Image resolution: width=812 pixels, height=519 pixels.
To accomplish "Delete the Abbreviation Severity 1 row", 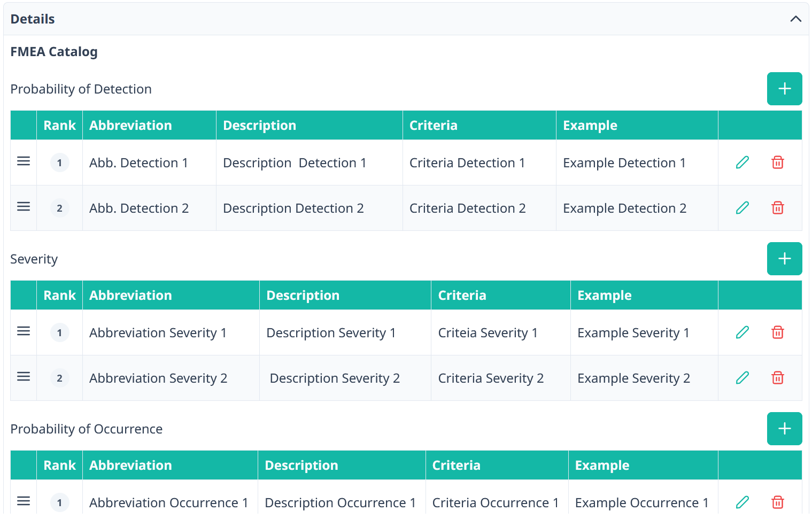I will pyautogui.click(x=778, y=332).
